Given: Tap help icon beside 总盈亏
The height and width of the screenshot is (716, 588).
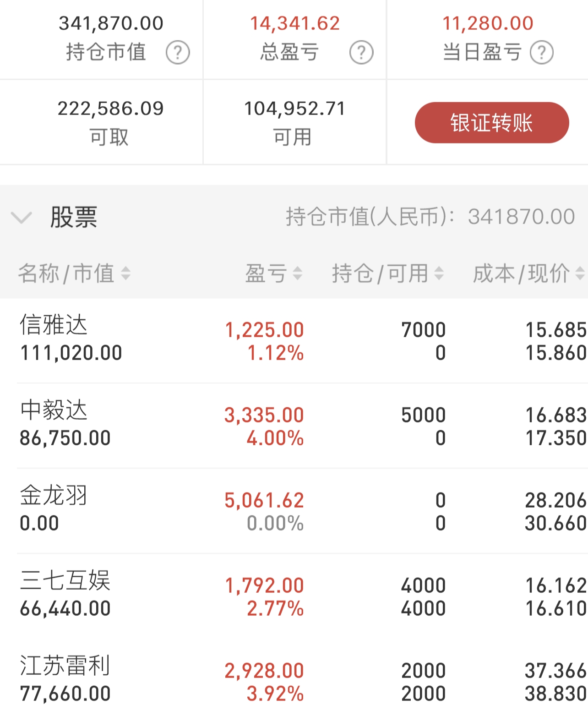Looking at the screenshot, I should click(x=361, y=52).
